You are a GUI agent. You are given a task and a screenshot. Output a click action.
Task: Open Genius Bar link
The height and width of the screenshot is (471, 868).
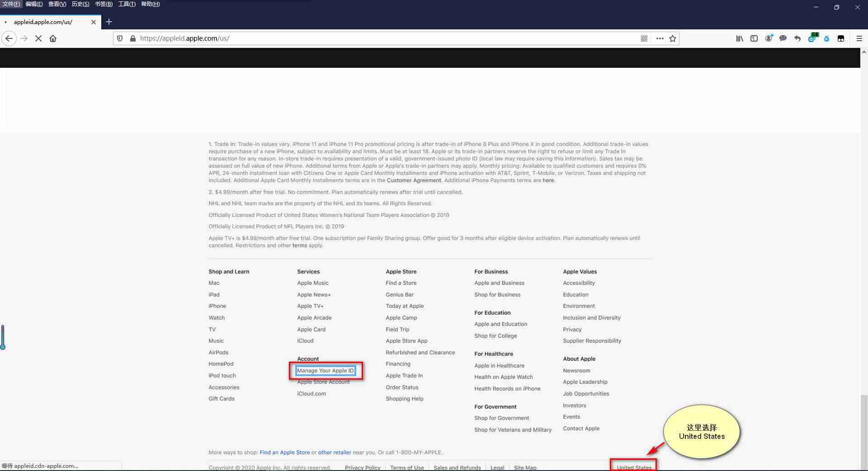pyautogui.click(x=400, y=295)
